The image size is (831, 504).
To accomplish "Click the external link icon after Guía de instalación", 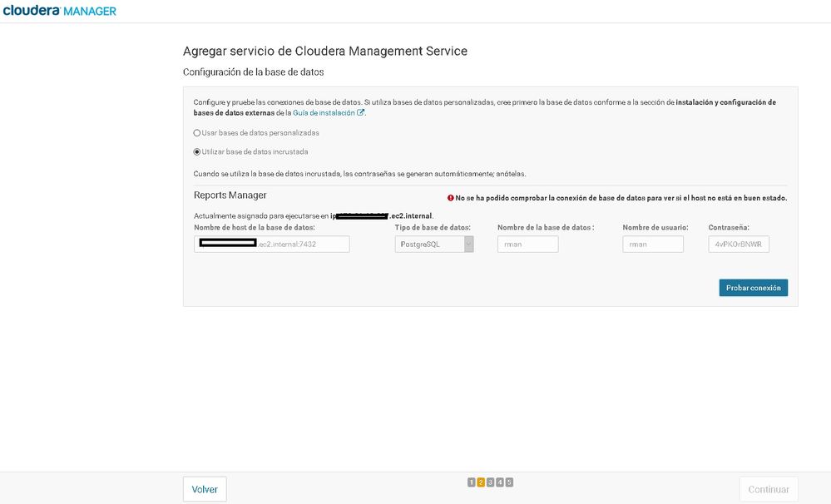I will (360, 112).
